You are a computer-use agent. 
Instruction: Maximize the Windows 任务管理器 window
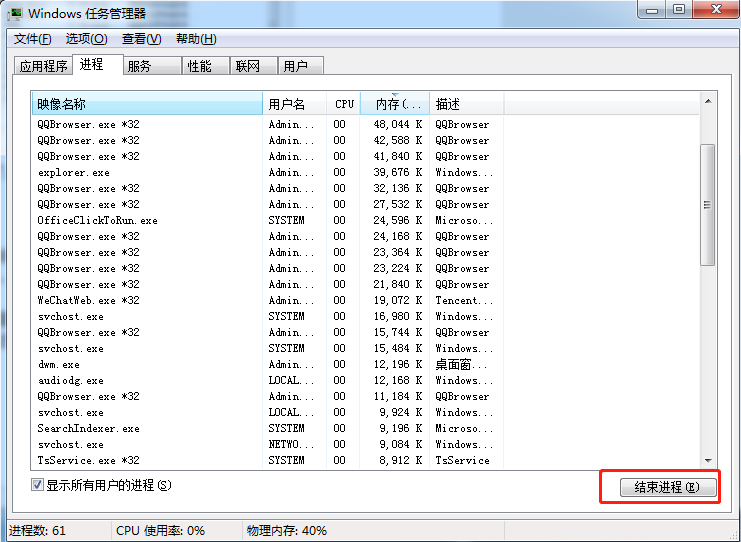(x=679, y=9)
